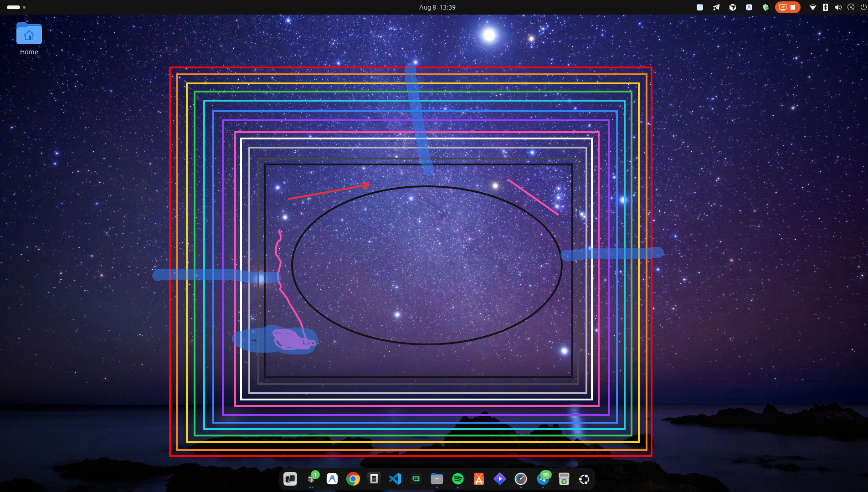The height and width of the screenshot is (492, 868).
Task: Click the line-chart tray icon
Action: (700, 7)
